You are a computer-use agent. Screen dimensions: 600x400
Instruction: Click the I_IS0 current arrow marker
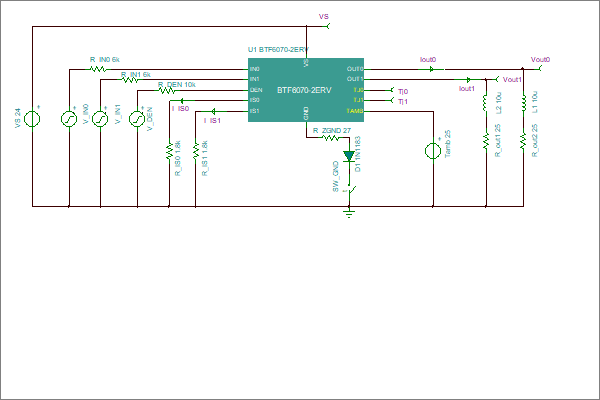pos(182,101)
